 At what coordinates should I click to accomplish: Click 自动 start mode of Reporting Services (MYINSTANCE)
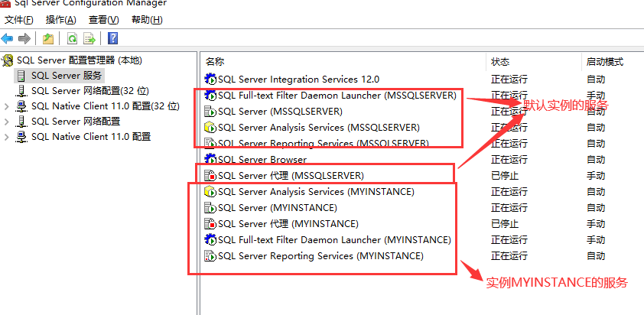click(596, 256)
